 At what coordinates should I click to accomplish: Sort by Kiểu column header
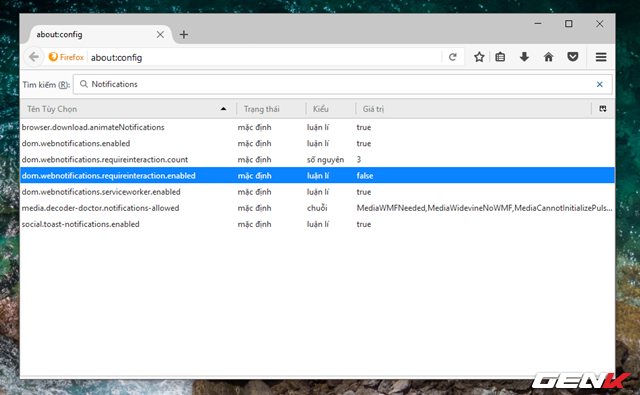pyautogui.click(x=330, y=109)
